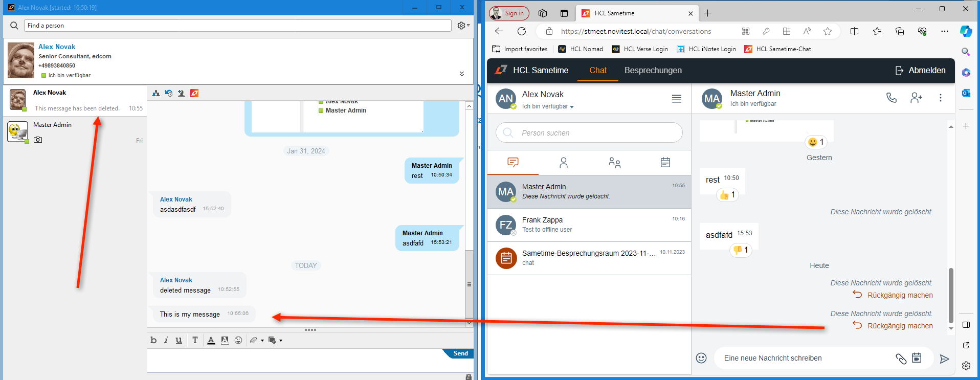Viewport: 980px width, 380px height.
Task: Click Alex Novak name link in business card
Action: tap(57, 47)
